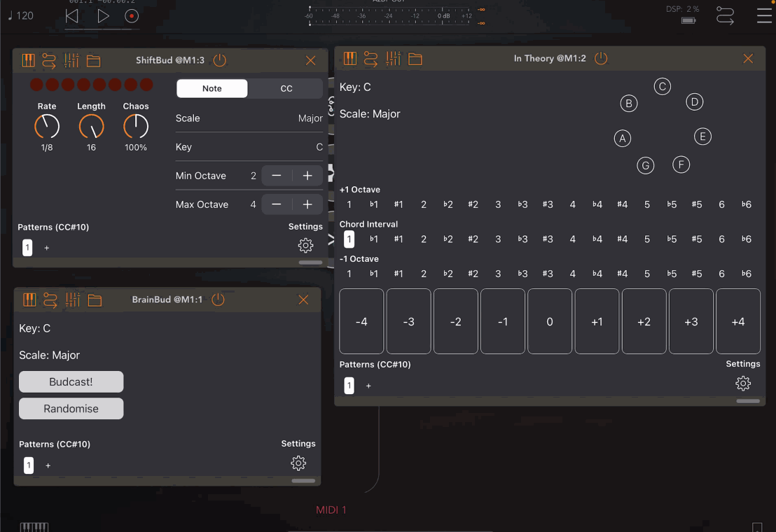Open the presets folder icon on ShiftBud
776x532 pixels.
click(x=94, y=60)
